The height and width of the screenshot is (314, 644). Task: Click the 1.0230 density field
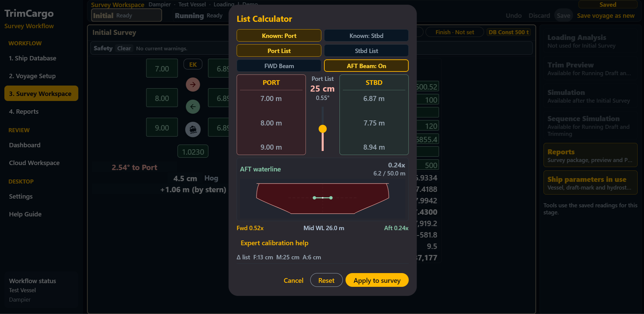(x=193, y=152)
